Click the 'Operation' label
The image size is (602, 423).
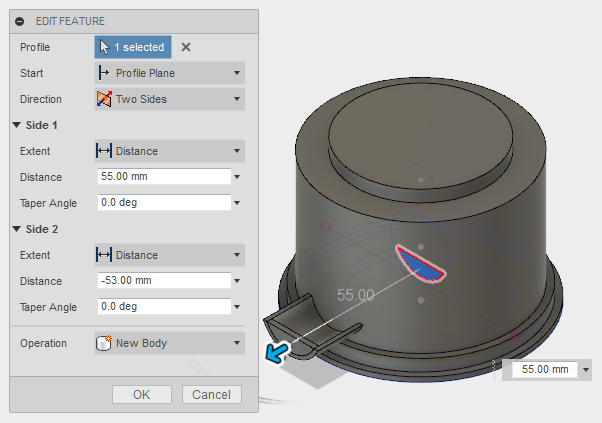(x=43, y=343)
